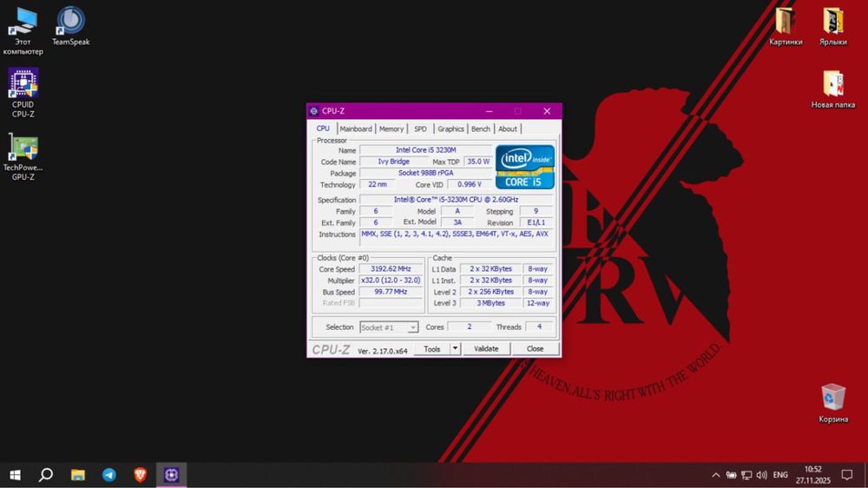Image resolution: width=868 pixels, height=488 pixels.
Task: Click the network tray icon
Action: tap(746, 475)
